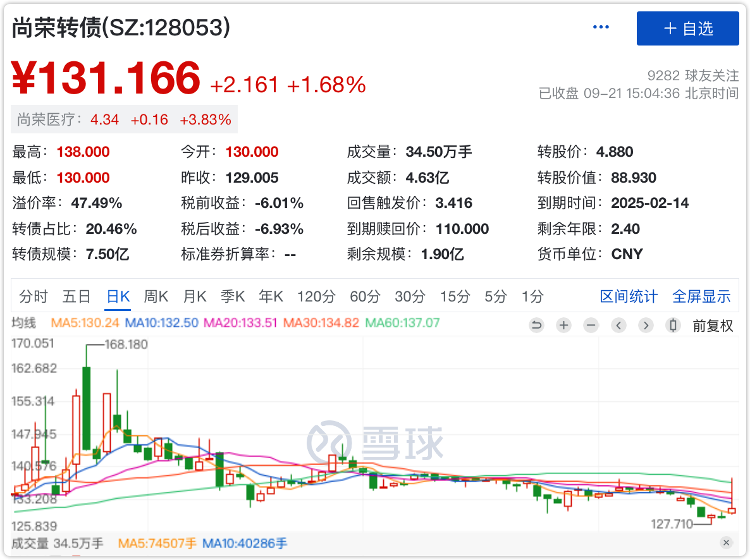Zoom in chart with plus icon
750x560 pixels.
pos(563,326)
